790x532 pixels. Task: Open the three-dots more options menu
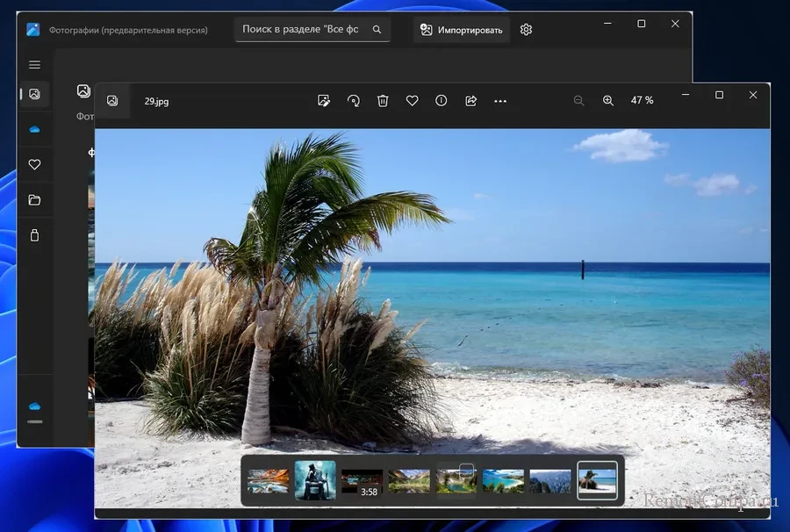point(500,101)
